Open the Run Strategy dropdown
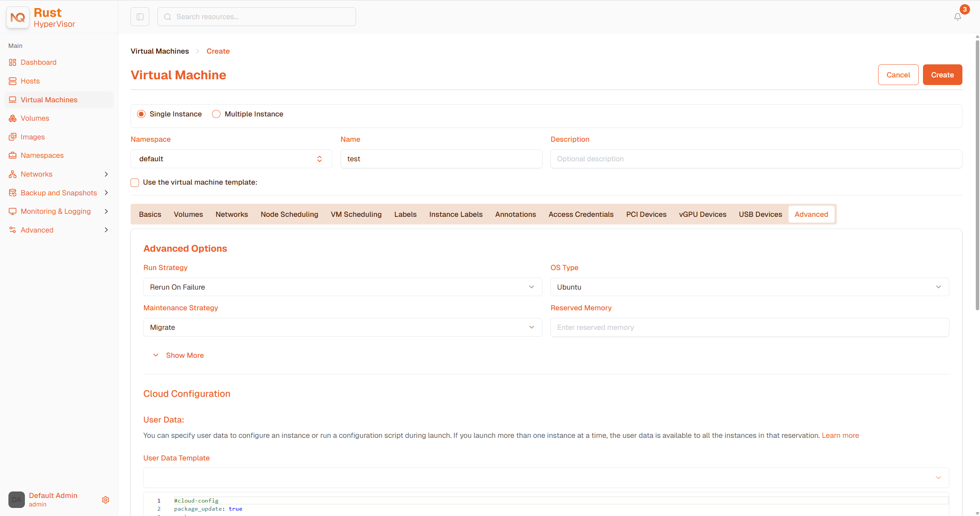Image resolution: width=980 pixels, height=516 pixels. click(x=343, y=287)
